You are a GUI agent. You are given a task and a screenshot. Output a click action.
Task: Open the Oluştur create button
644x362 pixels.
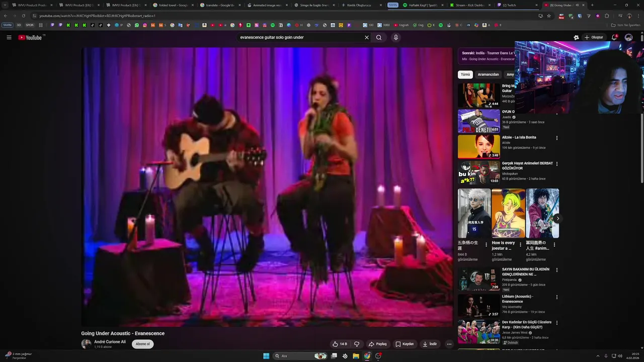tap(594, 37)
